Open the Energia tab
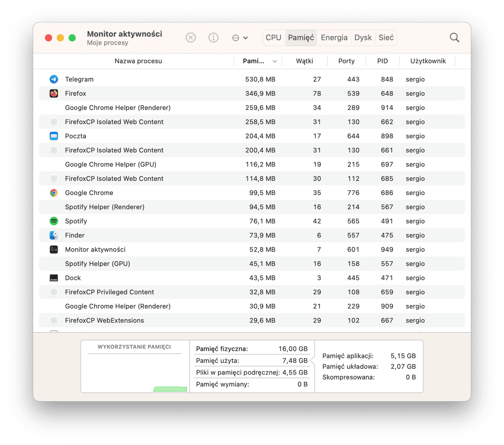This screenshot has width=504, height=445. 334,38
